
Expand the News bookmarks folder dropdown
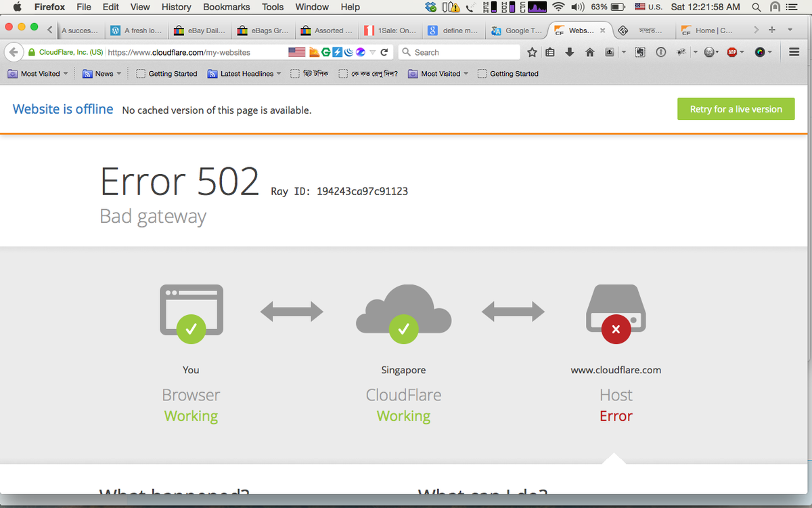(119, 74)
